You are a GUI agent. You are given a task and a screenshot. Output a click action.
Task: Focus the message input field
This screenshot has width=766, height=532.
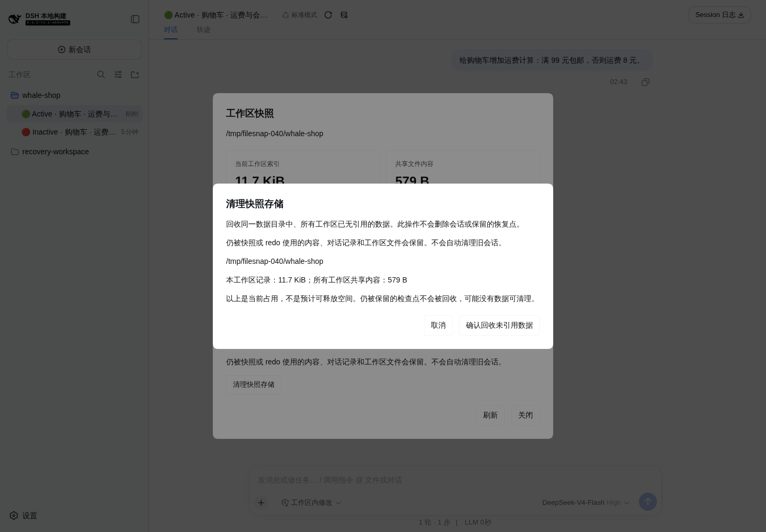click(x=455, y=480)
